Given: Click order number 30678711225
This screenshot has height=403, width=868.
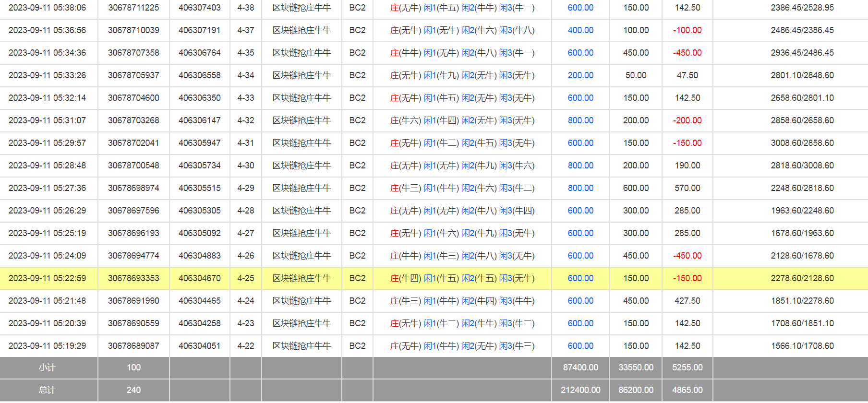Looking at the screenshot, I should pyautogui.click(x=133, y=8).
